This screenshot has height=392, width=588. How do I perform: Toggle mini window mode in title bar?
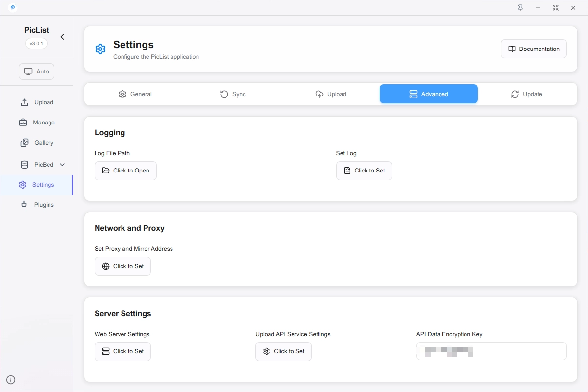pos(556,8)
